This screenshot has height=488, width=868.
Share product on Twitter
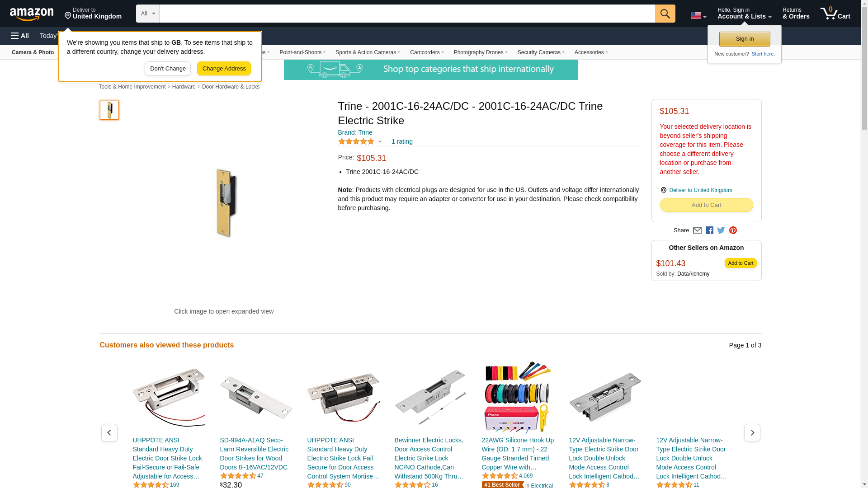721,230
